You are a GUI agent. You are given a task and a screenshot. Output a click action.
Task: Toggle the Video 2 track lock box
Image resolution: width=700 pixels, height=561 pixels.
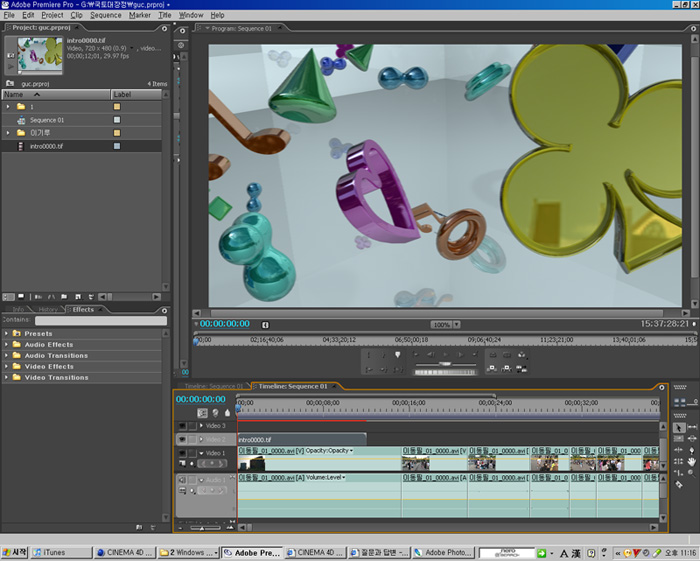pos(192,440)
